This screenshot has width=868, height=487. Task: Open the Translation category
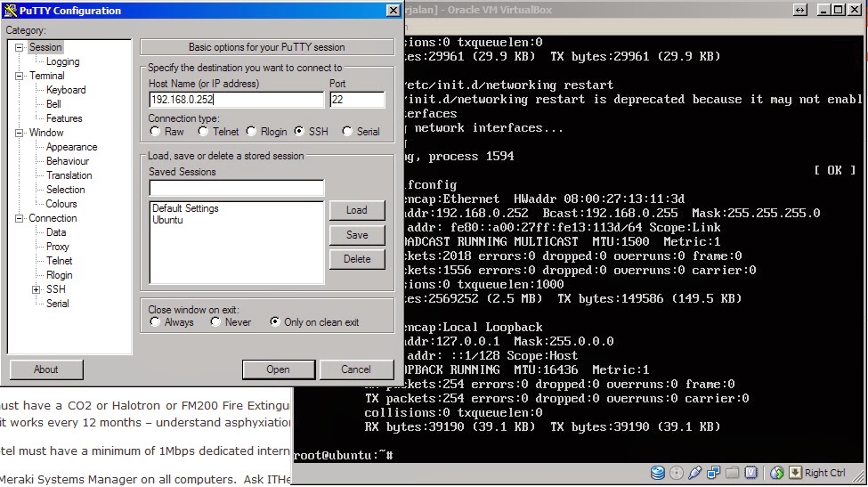click(x=69, y=175)
